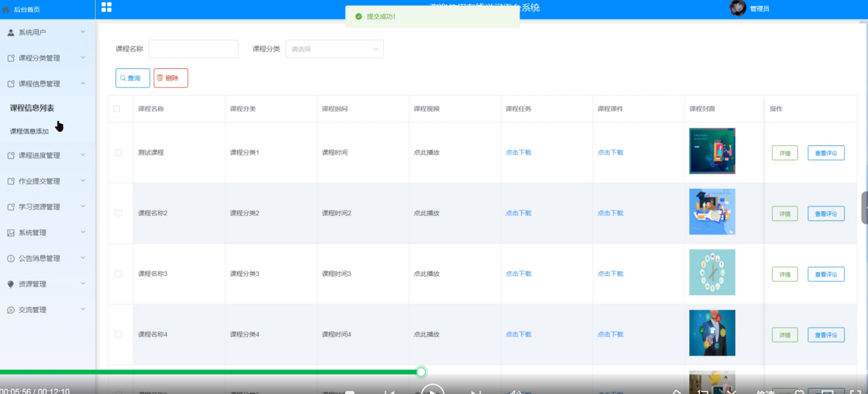This screenshot has width=868, height=394.
Task: Click 查看评论 for 课程名称3
Action: click(826, 274)
